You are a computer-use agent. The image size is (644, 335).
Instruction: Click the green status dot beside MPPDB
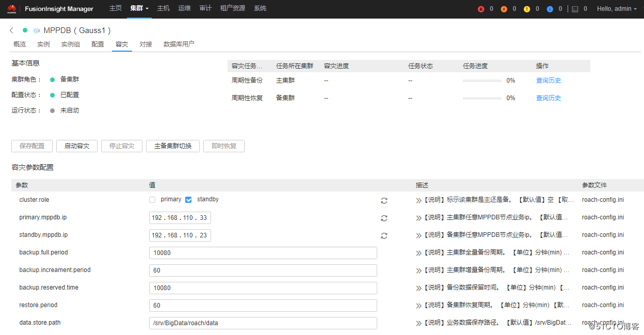[25, 30]
